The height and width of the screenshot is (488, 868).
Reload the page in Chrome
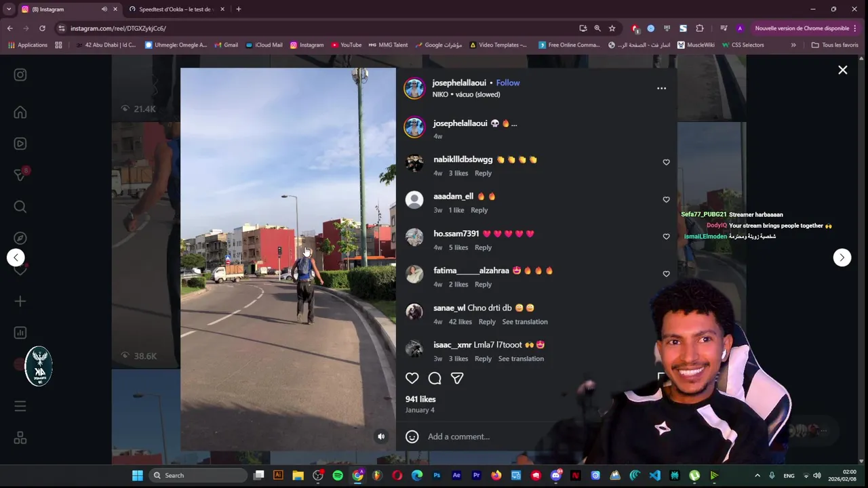coord(42,28)
